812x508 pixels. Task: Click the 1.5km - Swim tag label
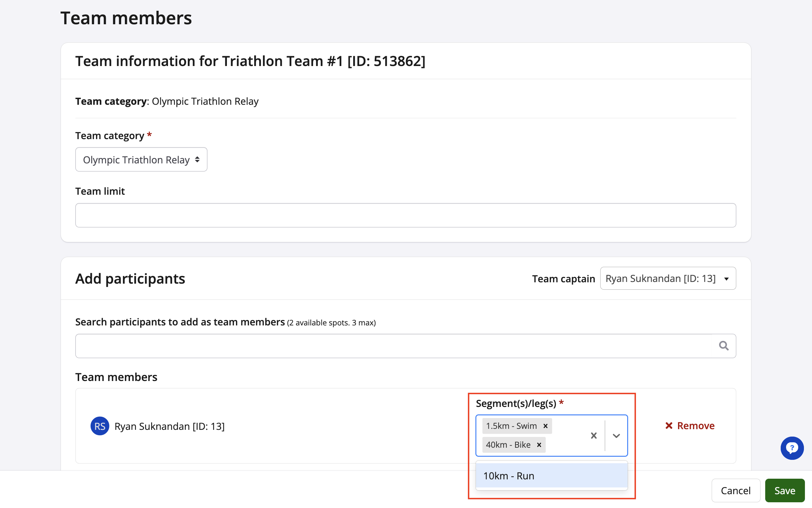(x=511, y=426)
